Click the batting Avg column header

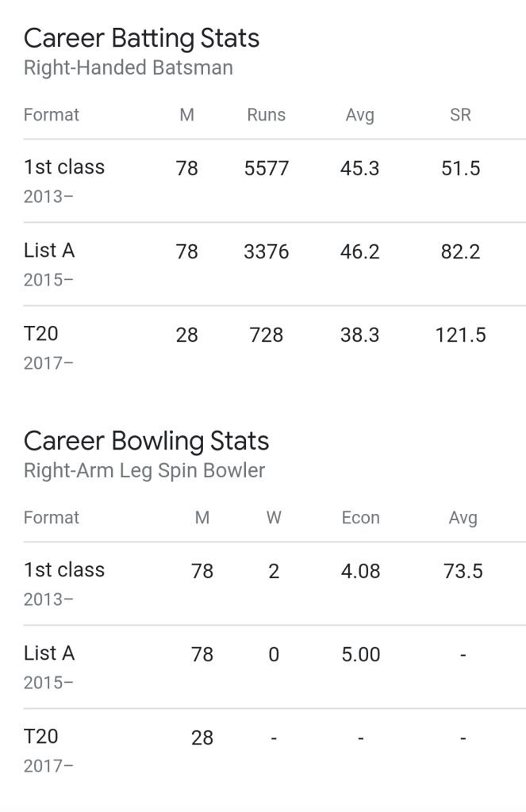359,115
